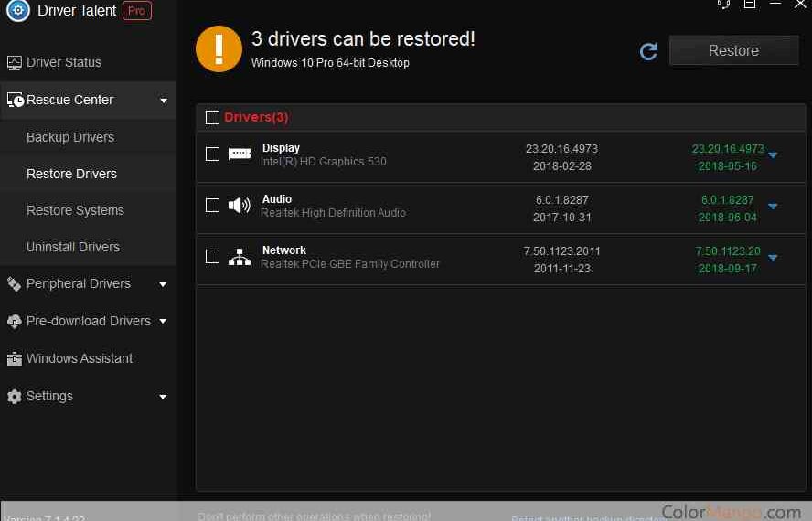This screenshot has width=812, height=521.
Task: Open the Display driver version dropdown
Action: click(x=773, y=155)
